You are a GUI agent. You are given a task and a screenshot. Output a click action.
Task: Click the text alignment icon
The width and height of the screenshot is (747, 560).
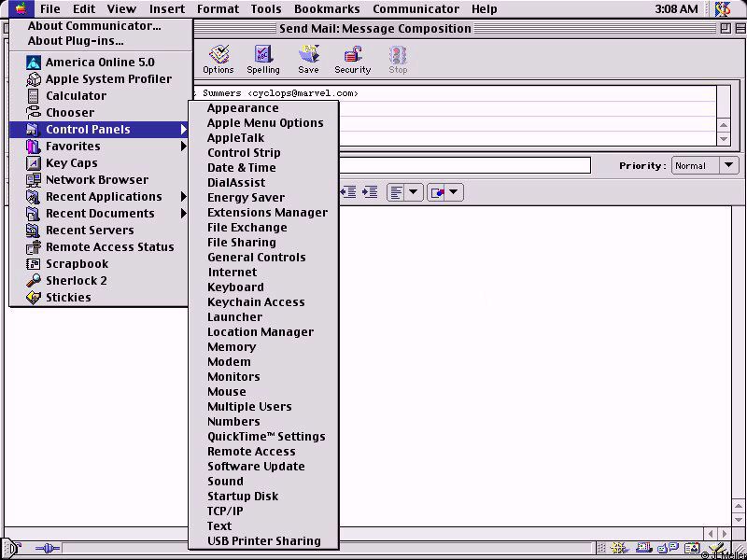pyautogui.click(x=396, y=193)
